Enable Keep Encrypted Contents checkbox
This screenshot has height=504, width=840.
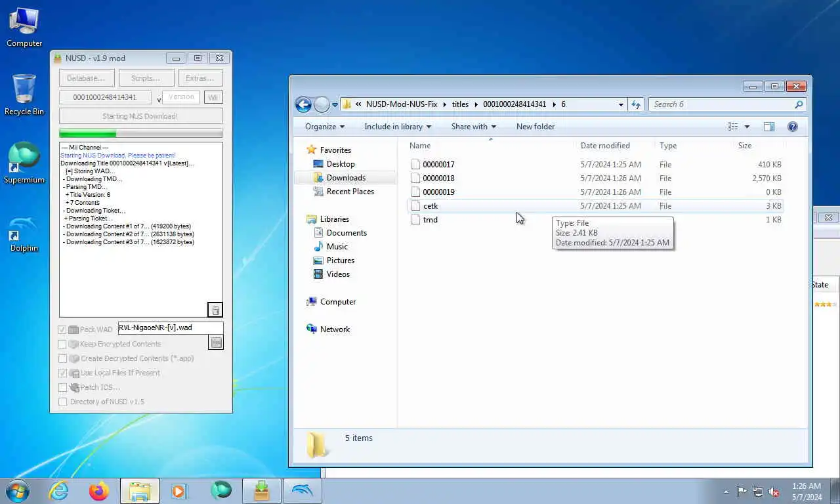63,344
